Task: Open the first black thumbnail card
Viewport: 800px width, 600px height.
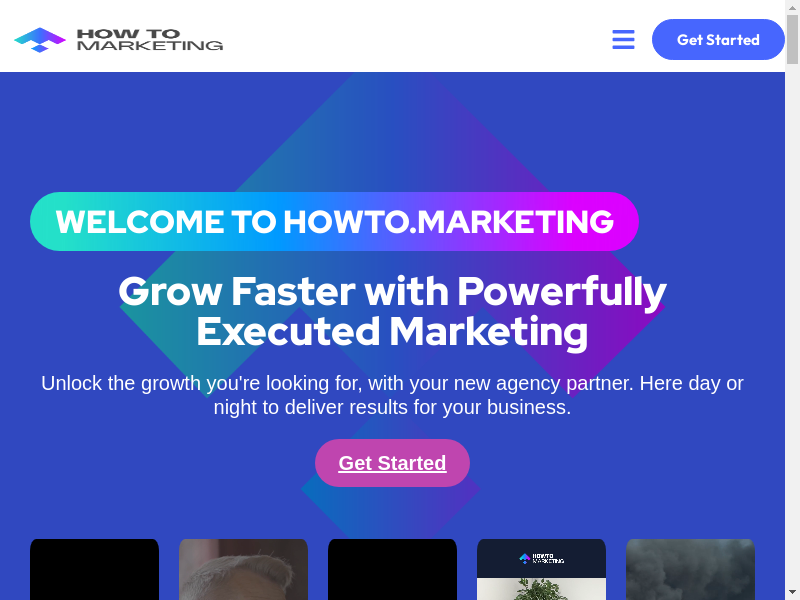Action: (x=94, y=569)
